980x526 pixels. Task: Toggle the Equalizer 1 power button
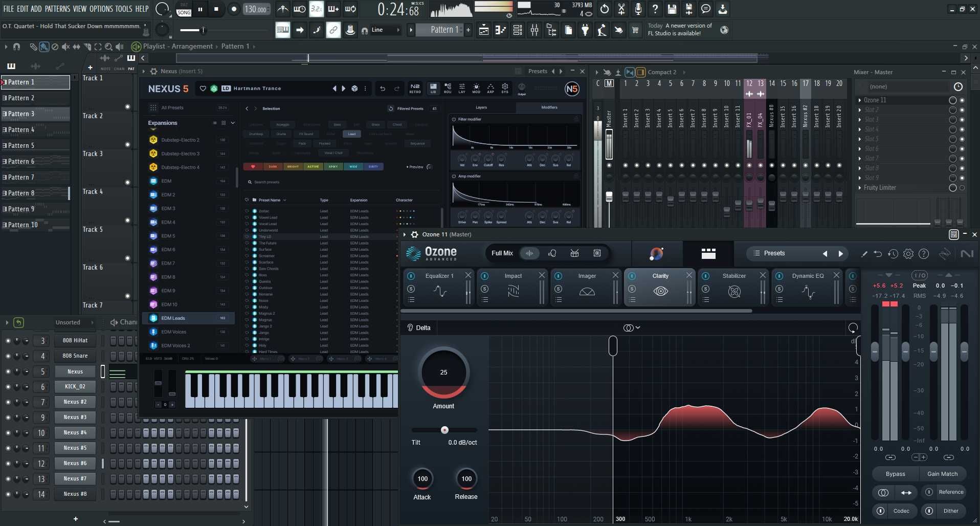(x=411, y=276)
